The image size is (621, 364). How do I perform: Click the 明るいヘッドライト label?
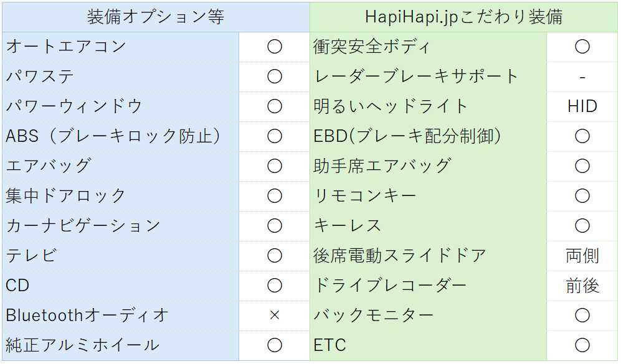coord(391,106)
